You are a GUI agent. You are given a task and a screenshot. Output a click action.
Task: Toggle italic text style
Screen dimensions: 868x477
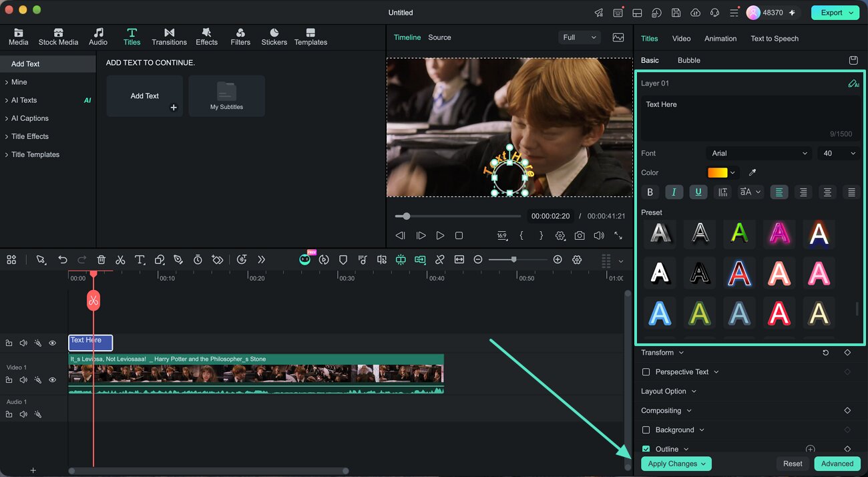pyautogui.click(x=674, y=192)
